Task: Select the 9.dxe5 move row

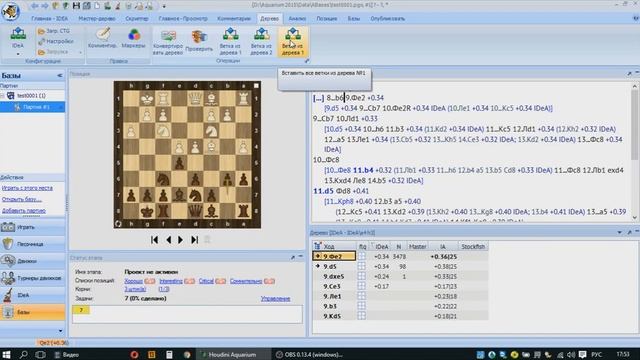Action: click(x=400, y=276)
